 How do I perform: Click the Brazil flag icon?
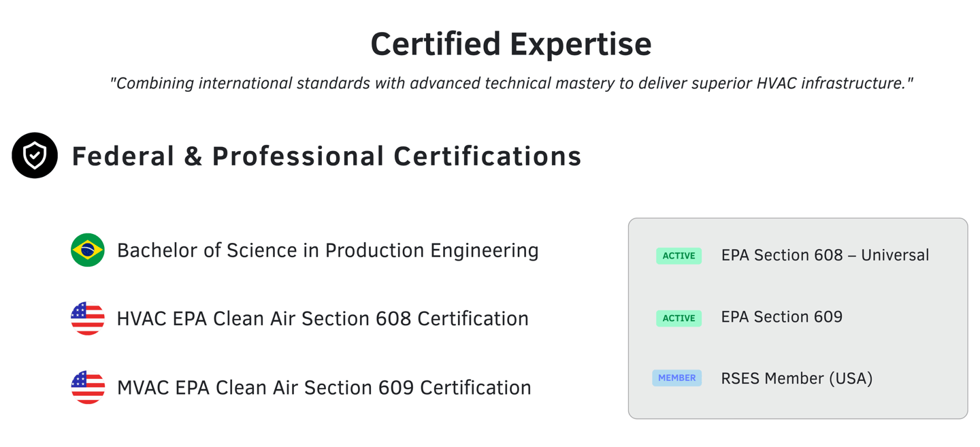(88, 250)
